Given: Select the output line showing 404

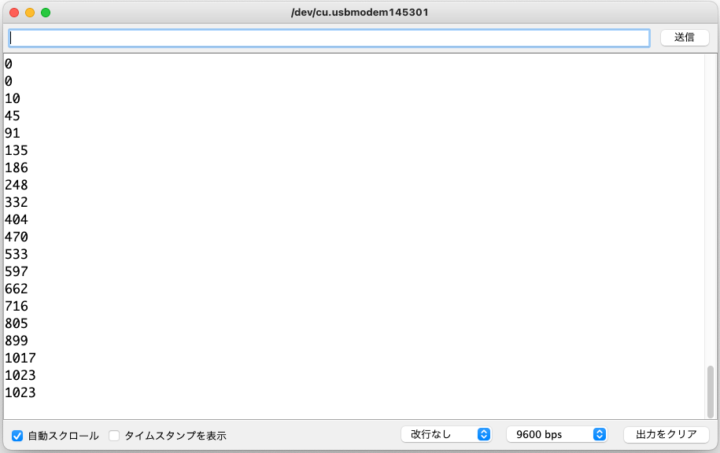Looking at the screenshot, I should coord(16,219).
